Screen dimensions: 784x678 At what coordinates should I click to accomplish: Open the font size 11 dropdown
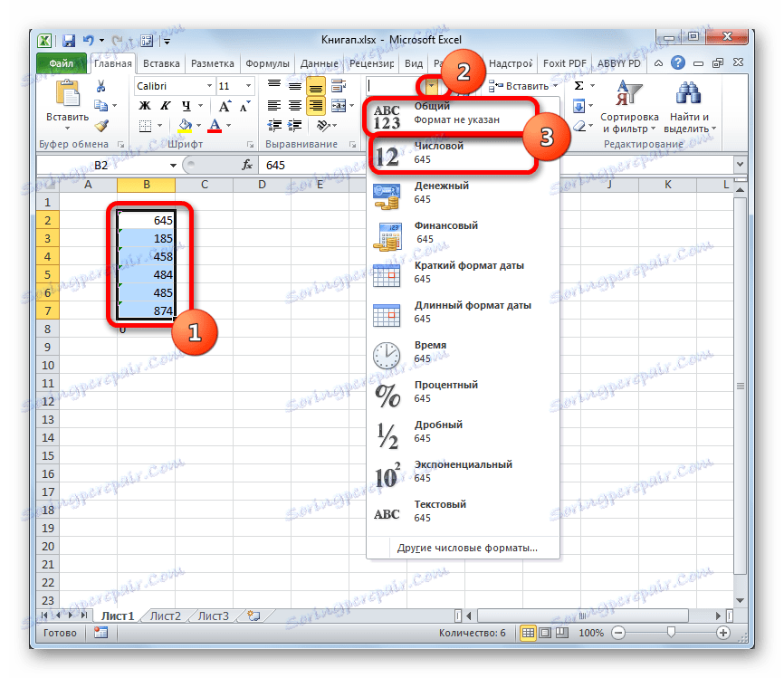click(x=248, y=86)
